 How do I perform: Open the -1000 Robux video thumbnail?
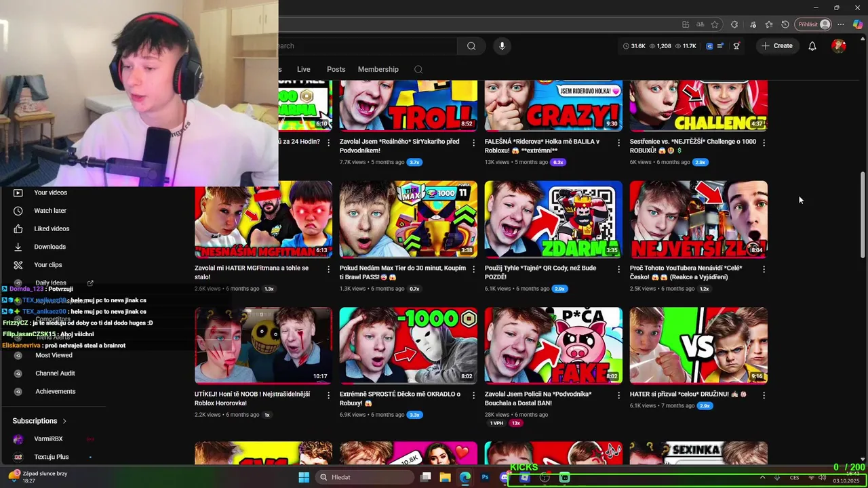pos(408,346)
